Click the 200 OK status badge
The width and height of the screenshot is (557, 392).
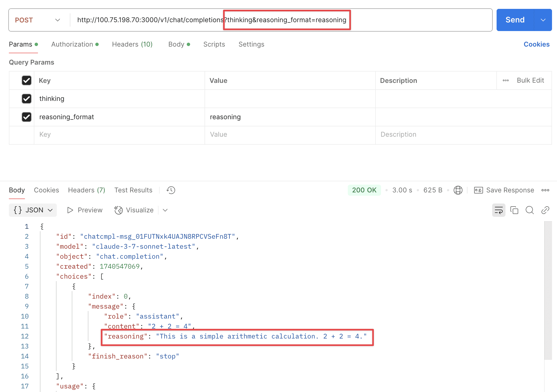pos(364,190)
